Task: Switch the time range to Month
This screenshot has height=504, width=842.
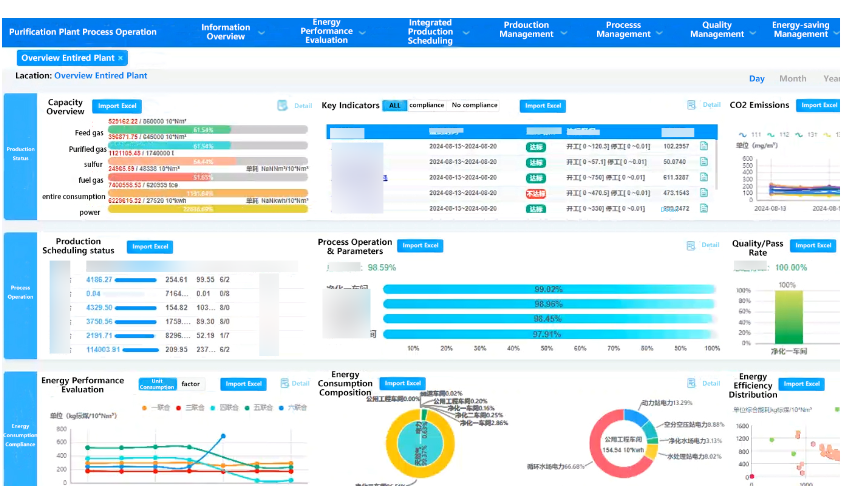Action: pos(792,79)
